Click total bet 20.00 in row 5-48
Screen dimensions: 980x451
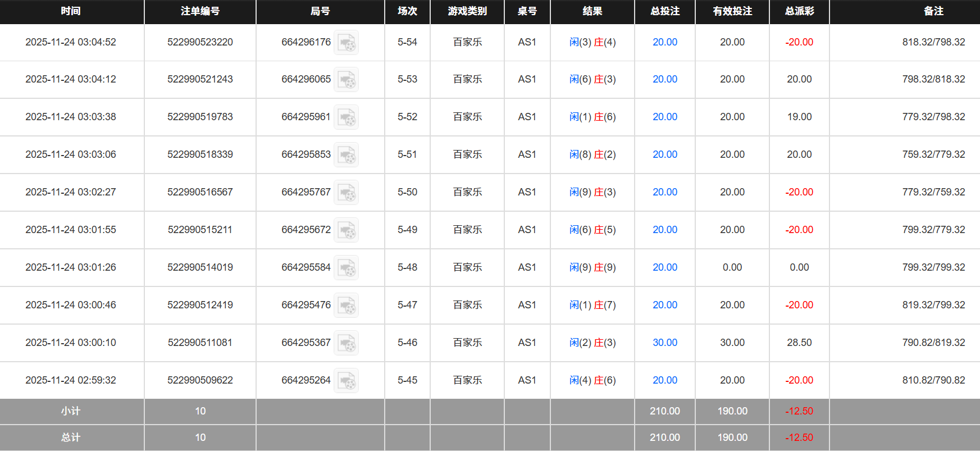(x=664, y=267)
